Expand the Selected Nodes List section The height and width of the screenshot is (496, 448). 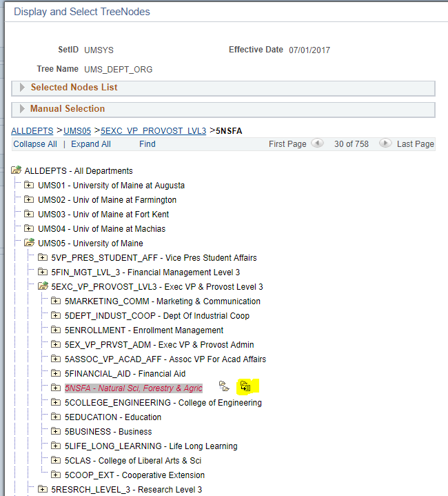[22, 88]
